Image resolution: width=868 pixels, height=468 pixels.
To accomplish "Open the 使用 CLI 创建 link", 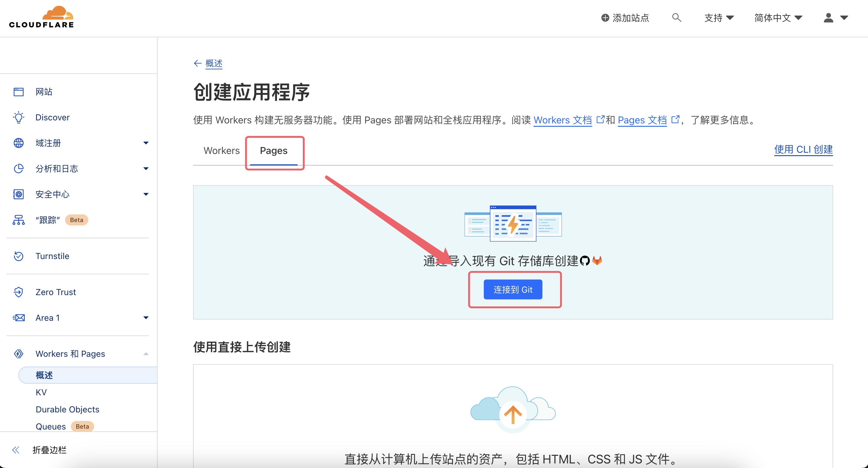I will 803,149.
